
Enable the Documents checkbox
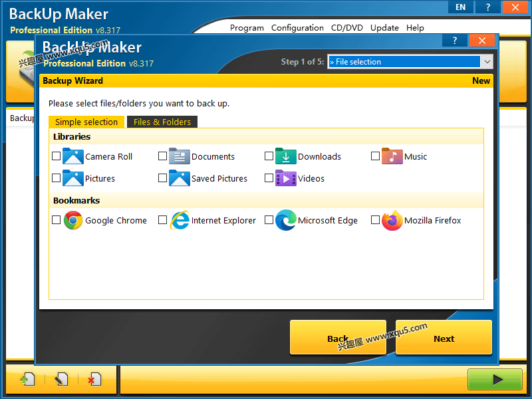point(162,156)
